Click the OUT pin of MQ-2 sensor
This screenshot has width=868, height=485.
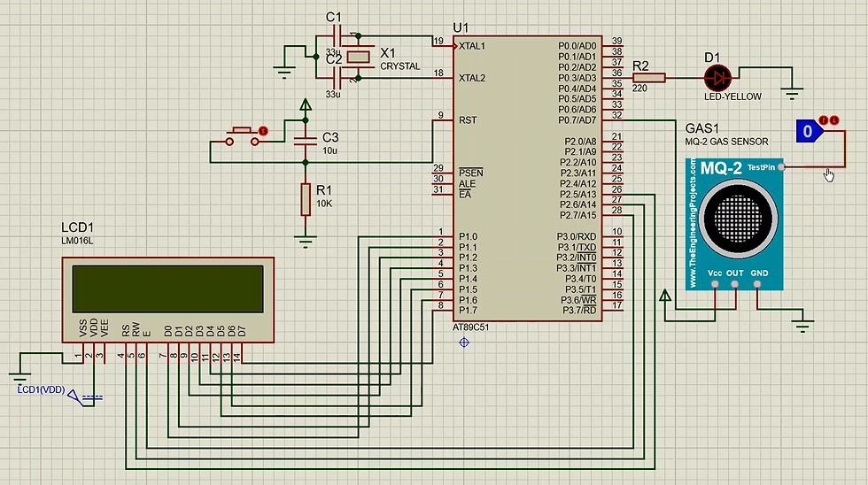734,284
